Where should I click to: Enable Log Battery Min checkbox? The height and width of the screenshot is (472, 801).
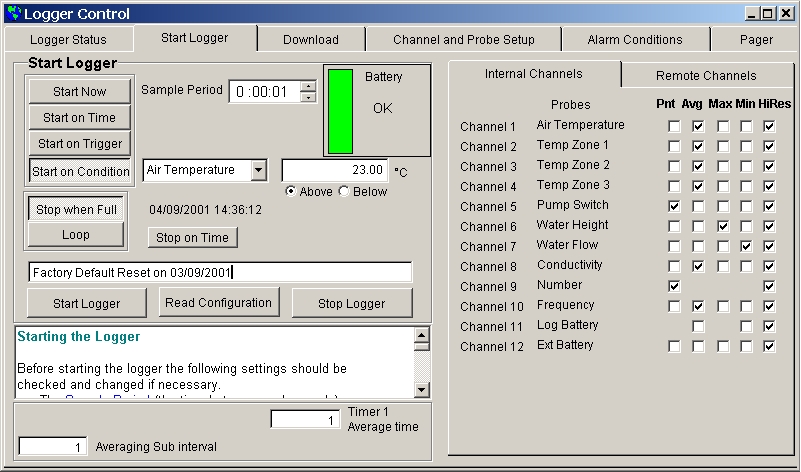point(746,326)
